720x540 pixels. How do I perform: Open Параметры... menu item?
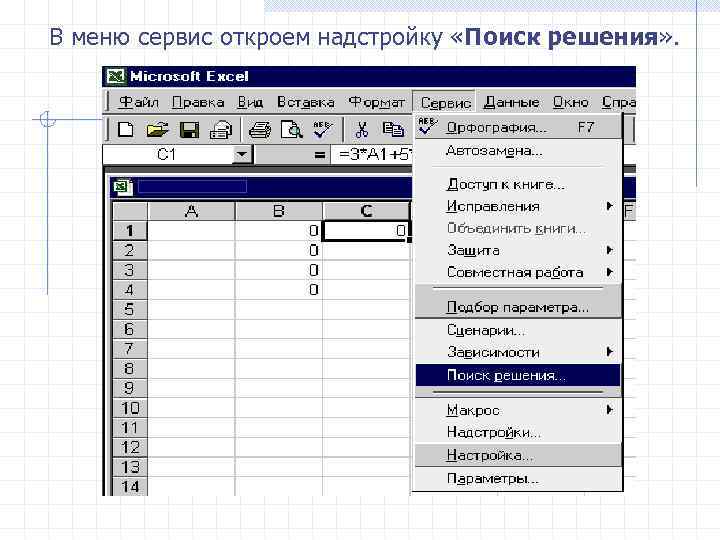518,478
